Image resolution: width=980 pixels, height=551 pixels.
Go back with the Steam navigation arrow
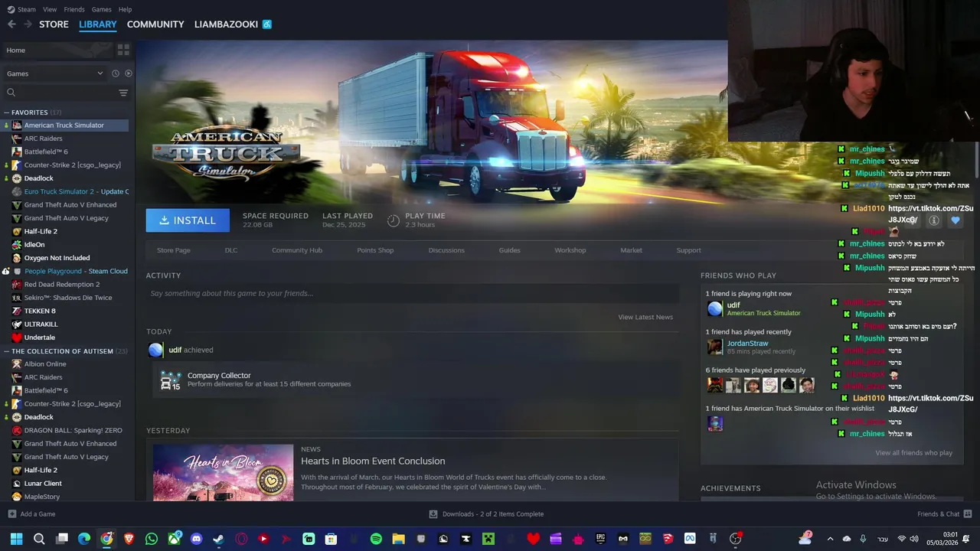pos(11,24)
